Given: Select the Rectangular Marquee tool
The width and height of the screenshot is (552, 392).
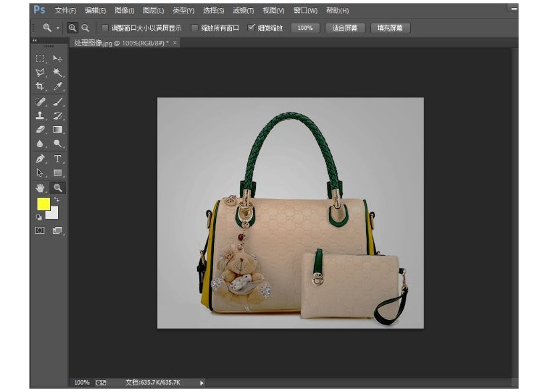Looking at the screenshot, I should (40, 59).
